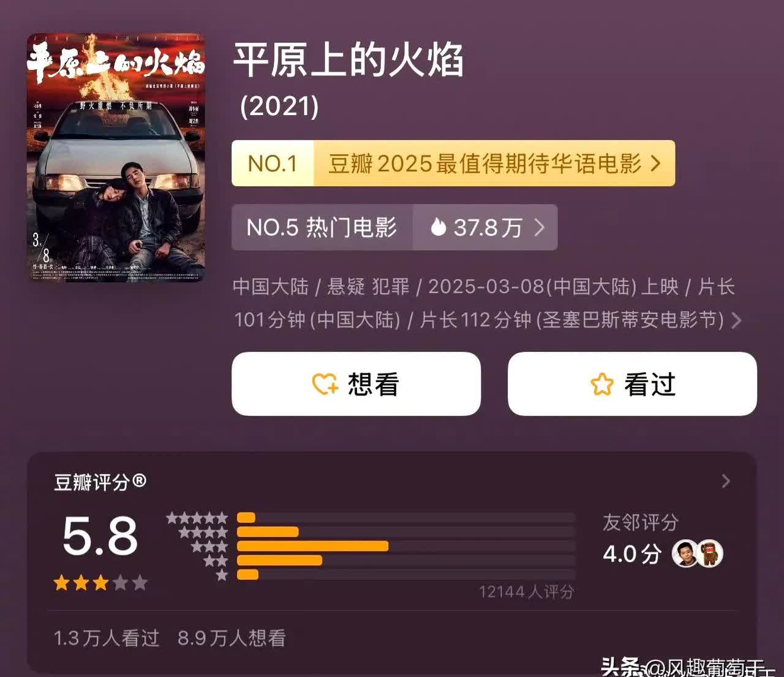Open chevron on 豆瓣2025最值得期待华语电影 banner

tap(656, 163)
